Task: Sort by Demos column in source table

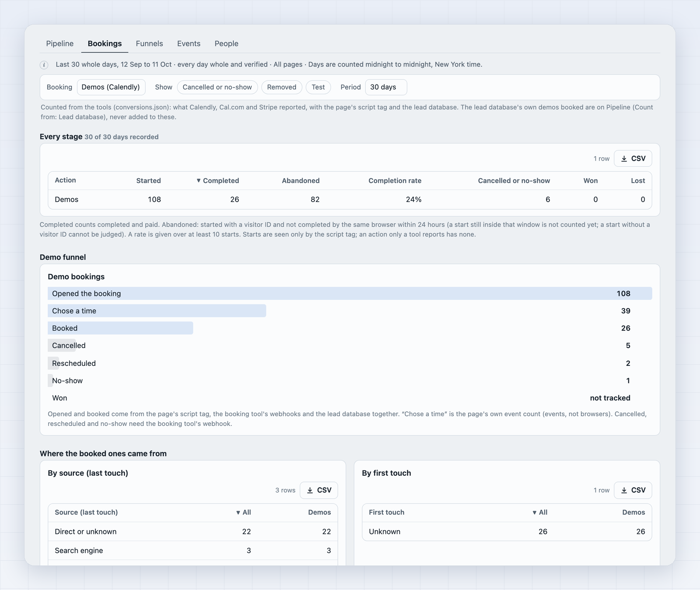Action: (x=319, y=513)
